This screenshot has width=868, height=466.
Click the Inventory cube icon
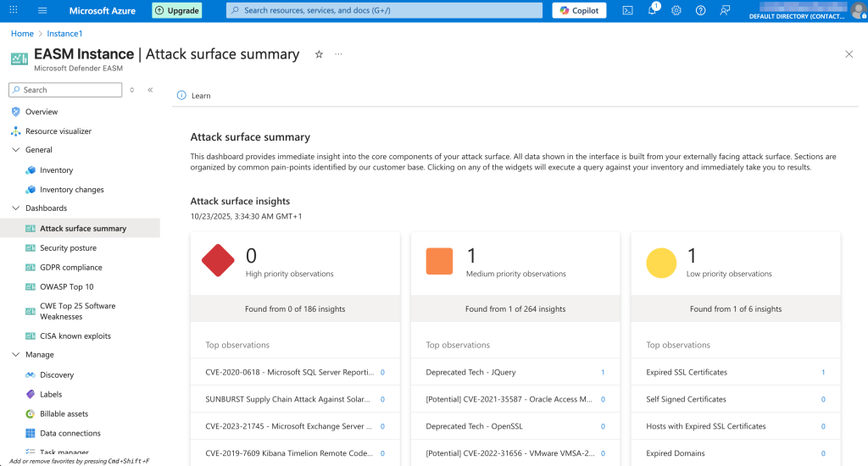point(31,170)
